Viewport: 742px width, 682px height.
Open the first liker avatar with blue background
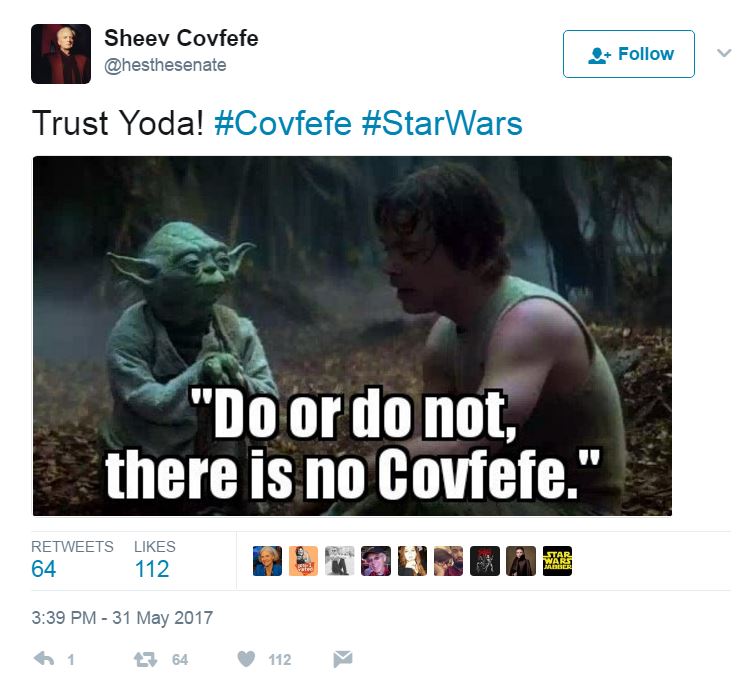coord(267,561)
